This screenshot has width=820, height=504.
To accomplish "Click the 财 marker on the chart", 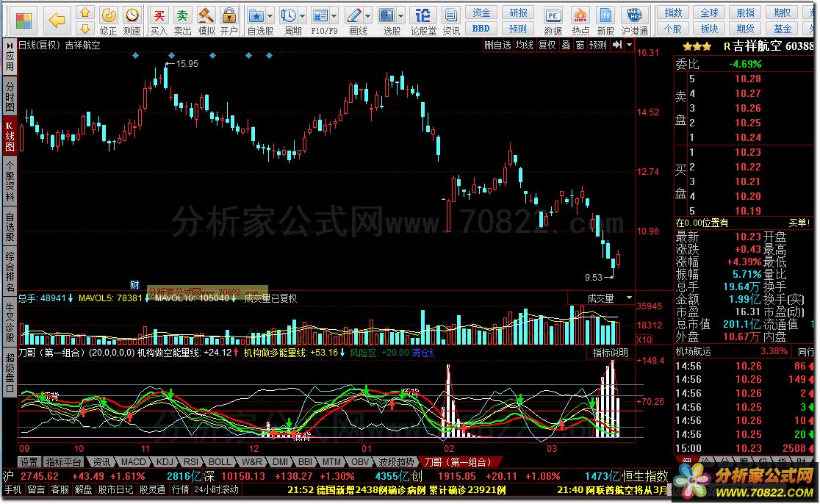I will [x=135, y=285].
